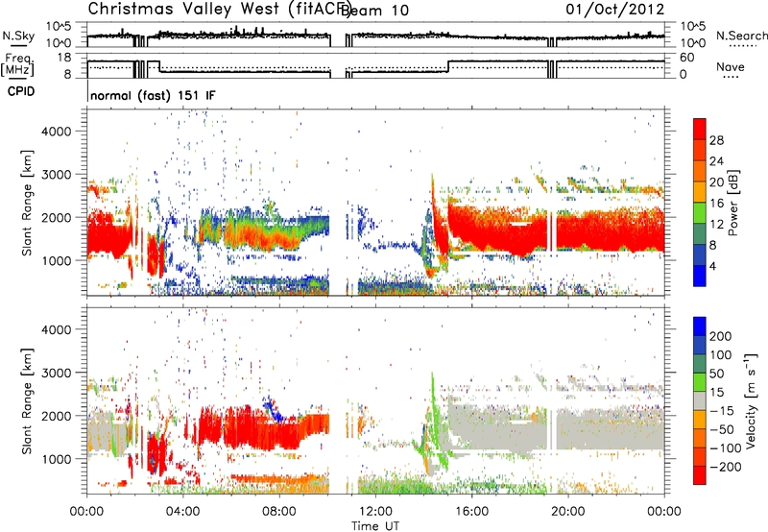Click the 'CPID' label
The image size is (768, 532).
point(21,91)
